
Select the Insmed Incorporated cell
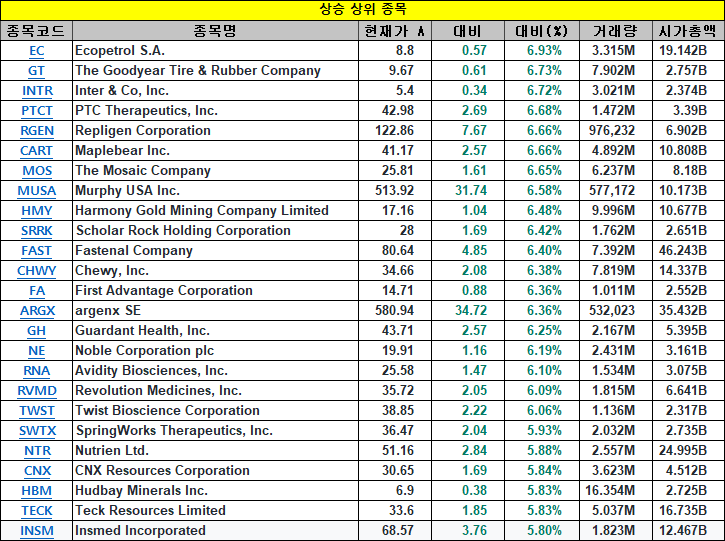click(215, 530)
